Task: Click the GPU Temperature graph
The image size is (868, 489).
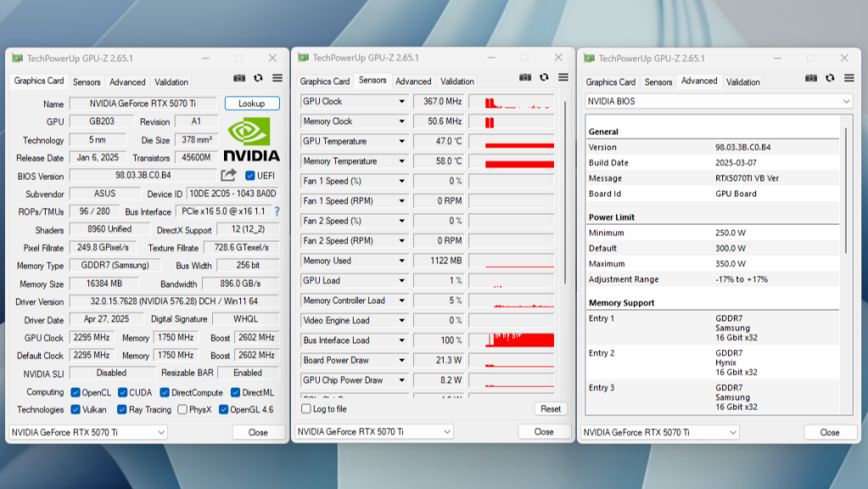Action: 512,141
